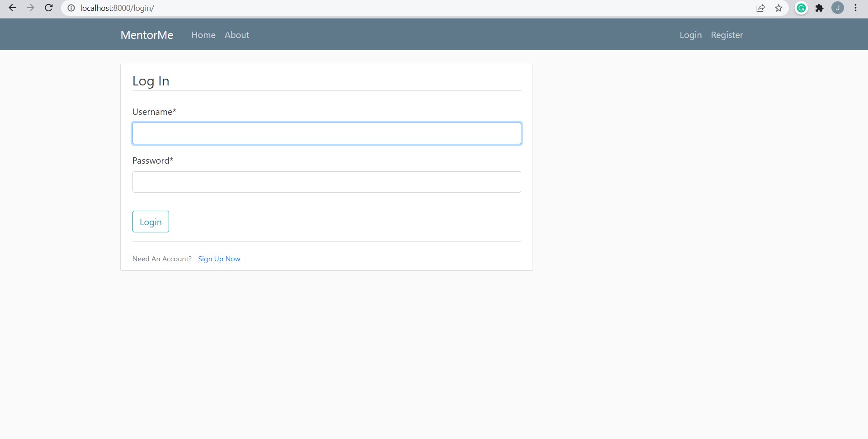Viewport: 868px width, 439px height.
Task: Click inside the Username field
Action: [x=326, y=133]
